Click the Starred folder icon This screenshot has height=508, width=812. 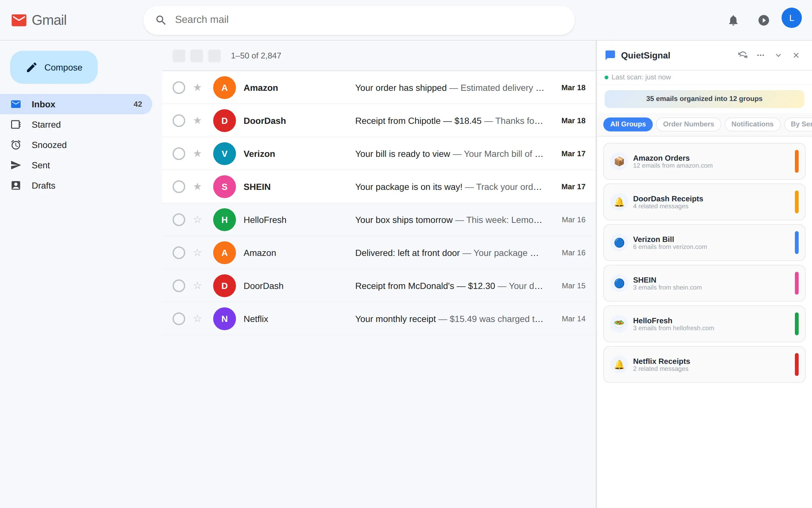click(x=16, y=125)
